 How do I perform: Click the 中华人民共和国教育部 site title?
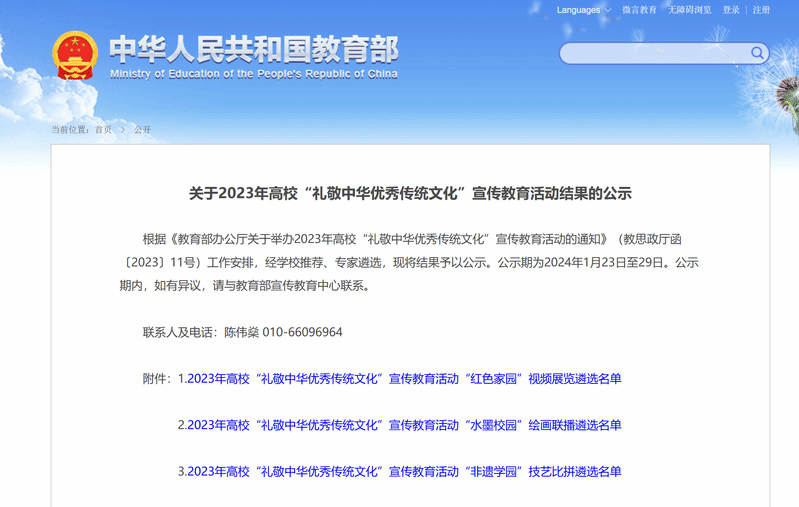coord(253,48)
